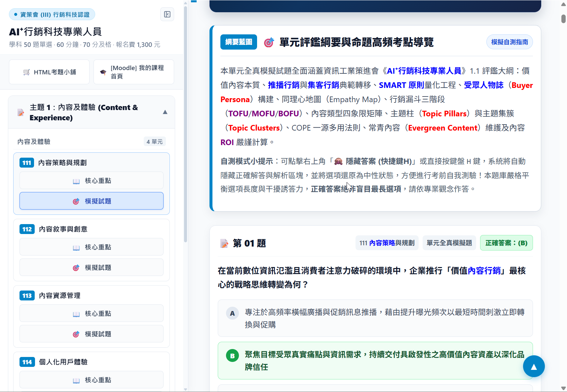Click the 113 unit number badge
Screen dimensions: 567x392
(27, 295)
